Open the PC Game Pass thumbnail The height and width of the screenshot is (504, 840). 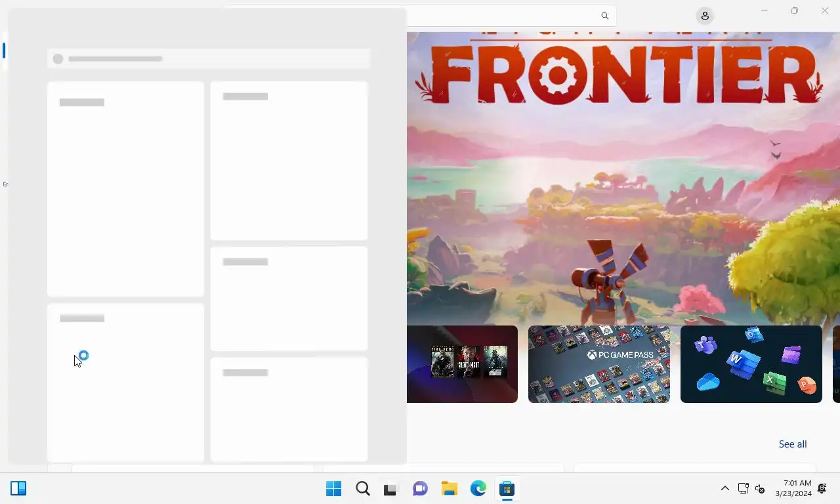599,364
